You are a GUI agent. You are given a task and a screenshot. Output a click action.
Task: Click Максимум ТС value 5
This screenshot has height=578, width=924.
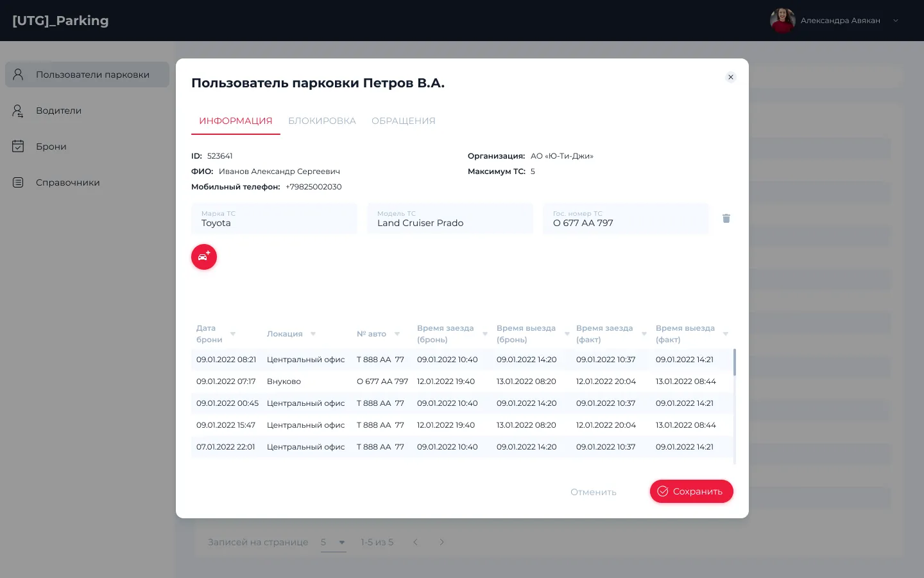click(x=533, y=171)
